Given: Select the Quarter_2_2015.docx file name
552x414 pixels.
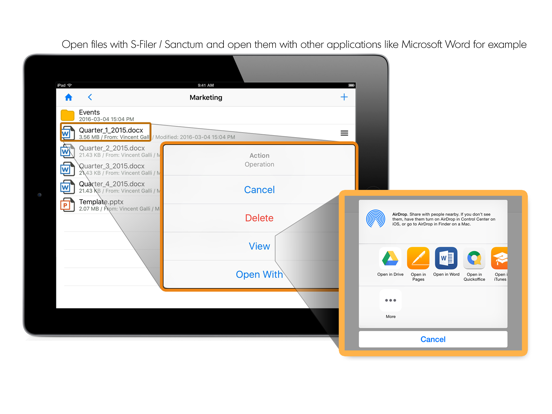Looking at the screenshot, I should pyautogui.click(x=112, y=148).
